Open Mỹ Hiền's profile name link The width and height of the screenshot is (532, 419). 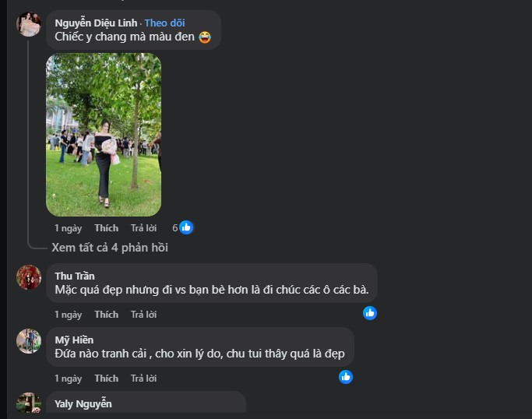coord(74,340)
